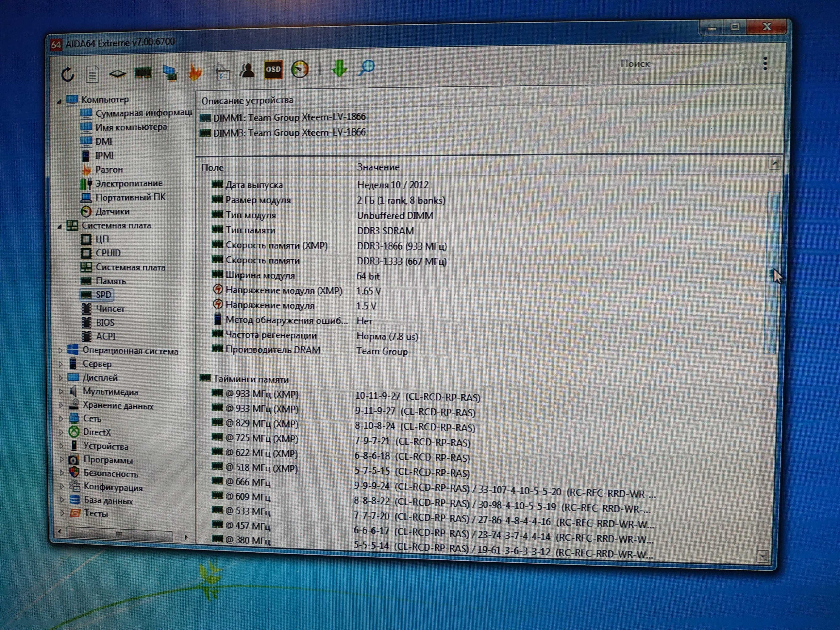Screen dimensions: 840x630
Task: Open the preferences checklist toolbar icon
Action: tap(222, 72)
